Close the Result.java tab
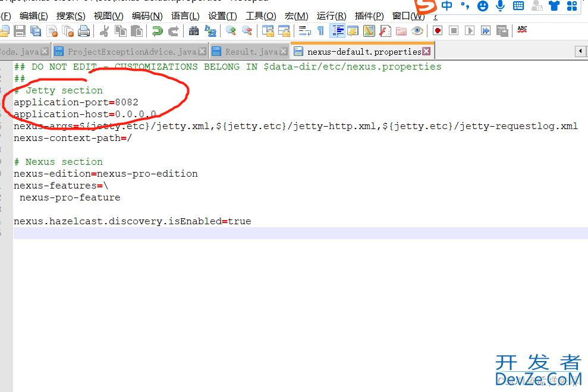 point(284,51)
